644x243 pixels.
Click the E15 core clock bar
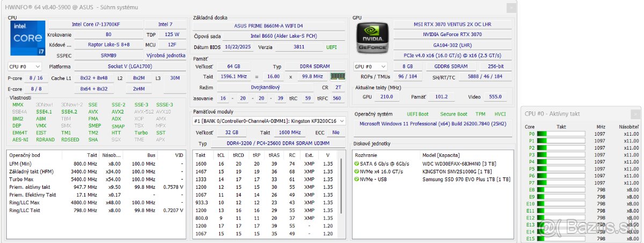pos(561,239)
